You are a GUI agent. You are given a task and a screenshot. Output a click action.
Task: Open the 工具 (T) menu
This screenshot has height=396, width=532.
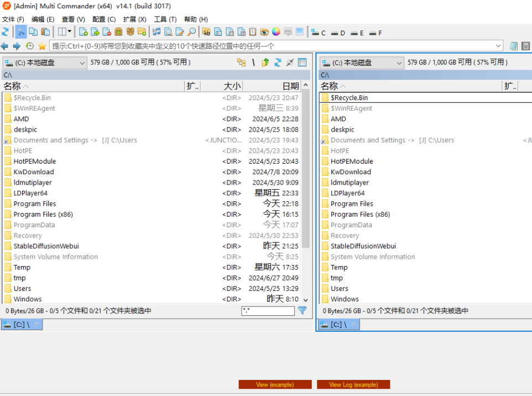(x=165, y=19)
